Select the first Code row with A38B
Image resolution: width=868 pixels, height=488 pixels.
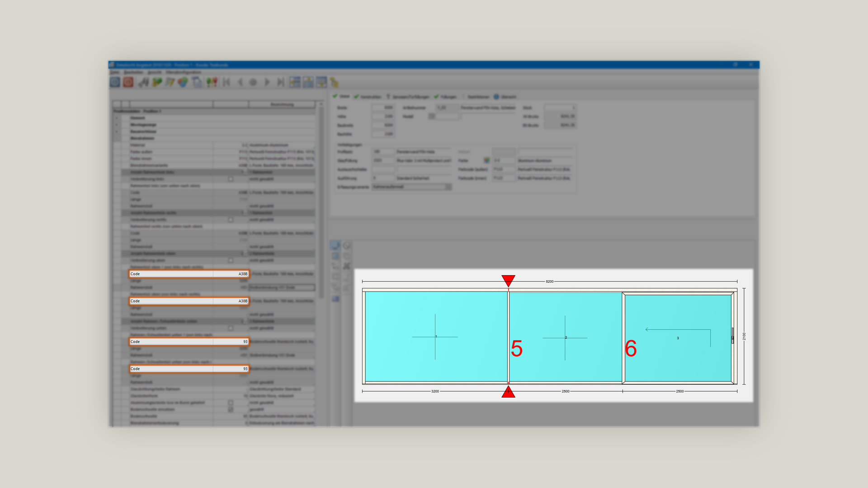click(189, 274)
